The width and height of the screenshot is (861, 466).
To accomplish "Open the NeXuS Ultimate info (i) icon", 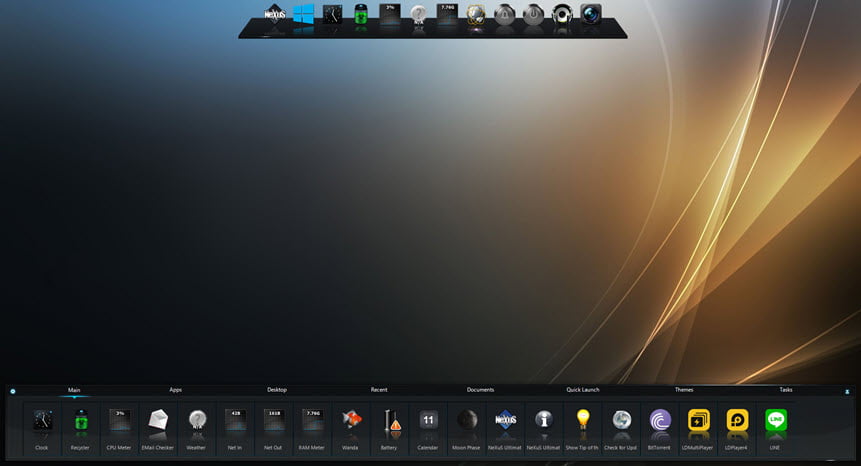I will (x=544, y=421).
